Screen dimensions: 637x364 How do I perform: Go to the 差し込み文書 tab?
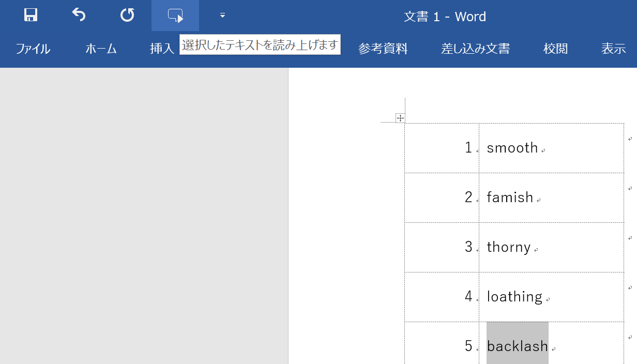[475, 49]
